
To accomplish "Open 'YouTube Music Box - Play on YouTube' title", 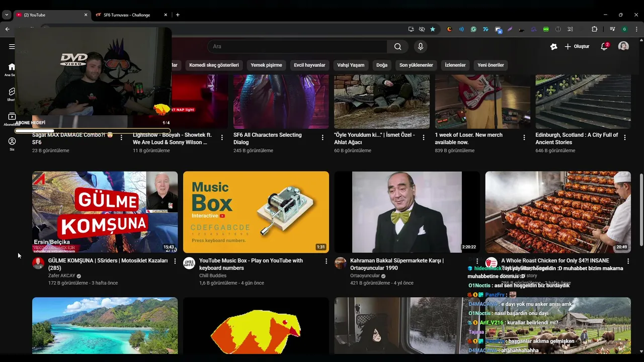I will (x=251, y=264).
